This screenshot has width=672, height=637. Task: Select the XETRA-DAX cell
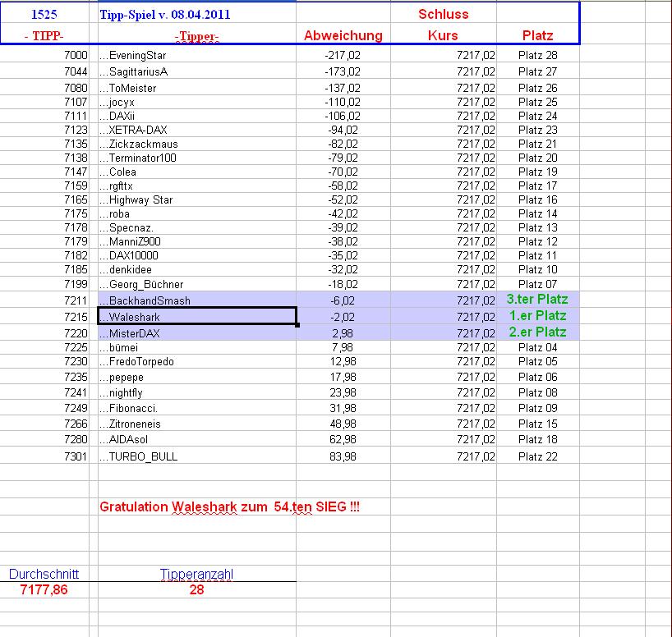pos(196,130)
